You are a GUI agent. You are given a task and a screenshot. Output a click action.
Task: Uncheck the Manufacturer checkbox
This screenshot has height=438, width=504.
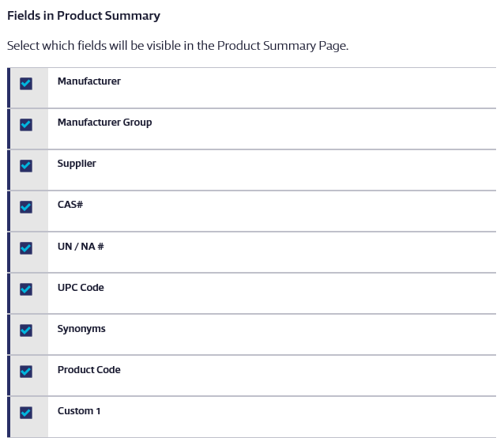tap(26, 84)
